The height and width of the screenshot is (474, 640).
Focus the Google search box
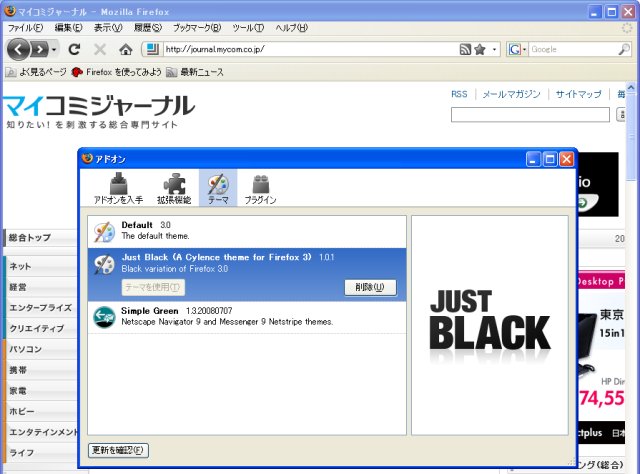(573, 49)
